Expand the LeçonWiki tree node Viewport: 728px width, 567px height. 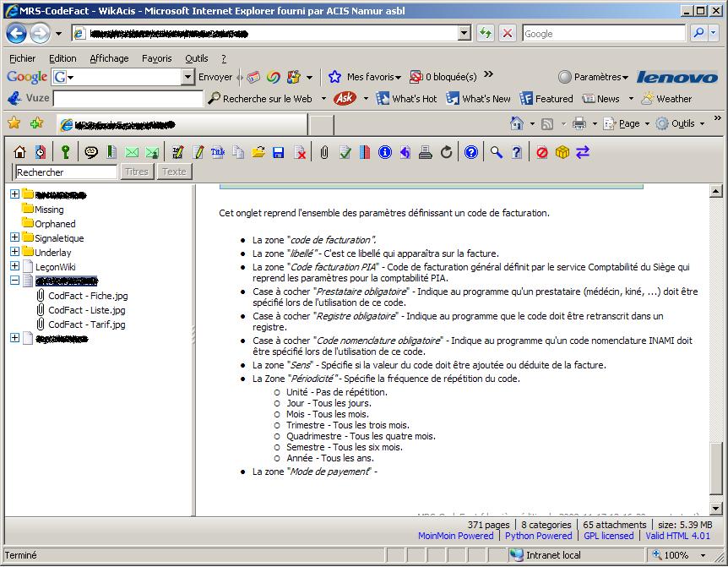pos(14,266)
